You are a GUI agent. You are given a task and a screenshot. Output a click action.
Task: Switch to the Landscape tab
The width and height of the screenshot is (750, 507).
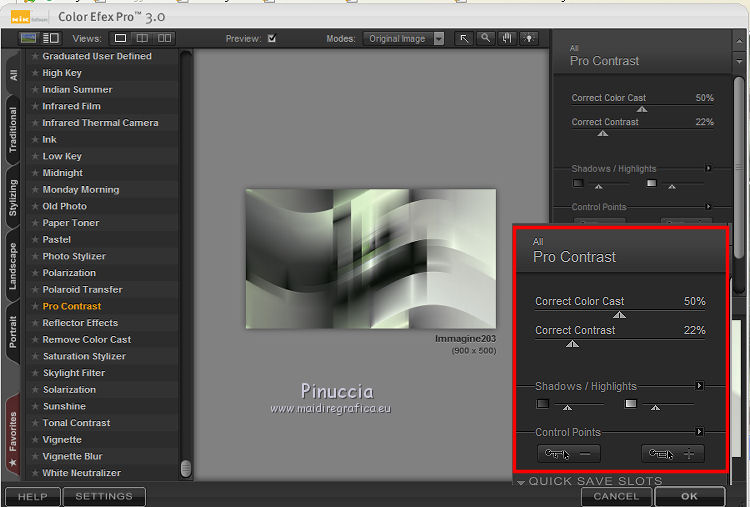13,266
